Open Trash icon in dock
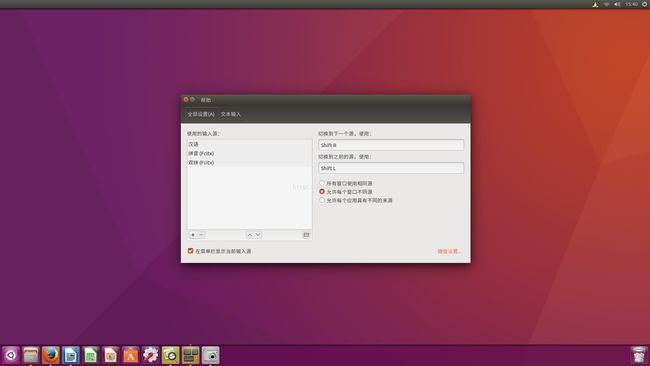The image size is (650, 366). [639, 355]
